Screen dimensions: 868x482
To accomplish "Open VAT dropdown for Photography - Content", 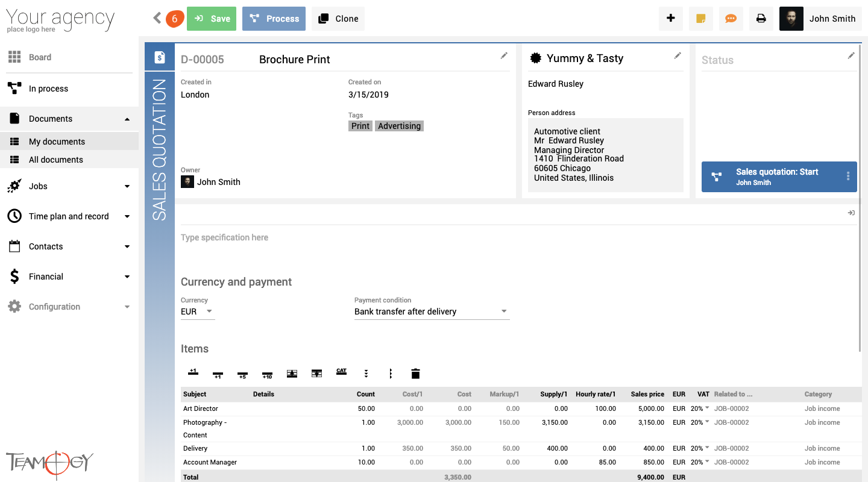I will coord(700,422).
